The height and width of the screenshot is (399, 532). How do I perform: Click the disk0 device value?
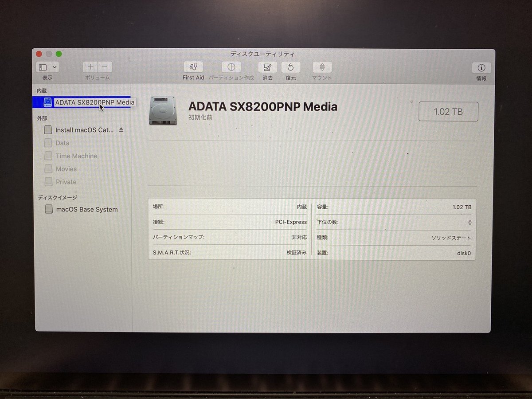tap(464, 254)
